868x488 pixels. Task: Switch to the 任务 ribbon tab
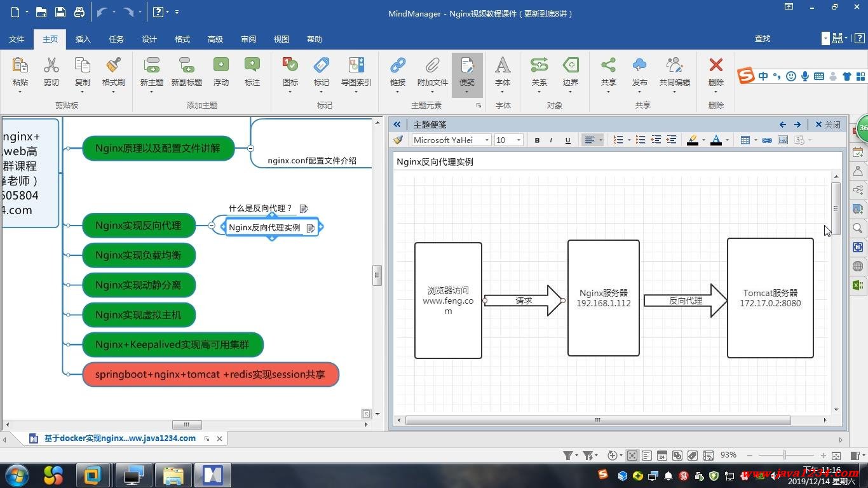coord(116,39)
